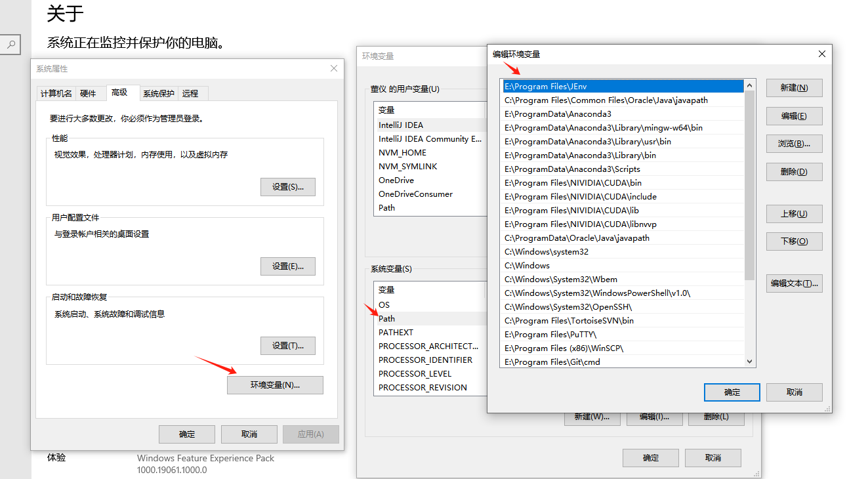Click the 环境变量(N) button
The image size is (868, 479).
(x=275, y=385)
